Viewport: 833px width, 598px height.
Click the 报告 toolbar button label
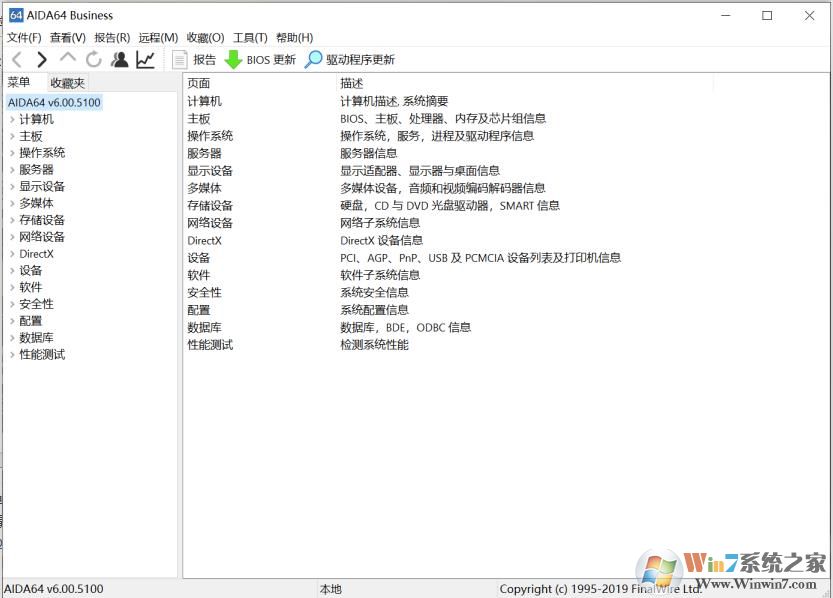coord(205,59)
